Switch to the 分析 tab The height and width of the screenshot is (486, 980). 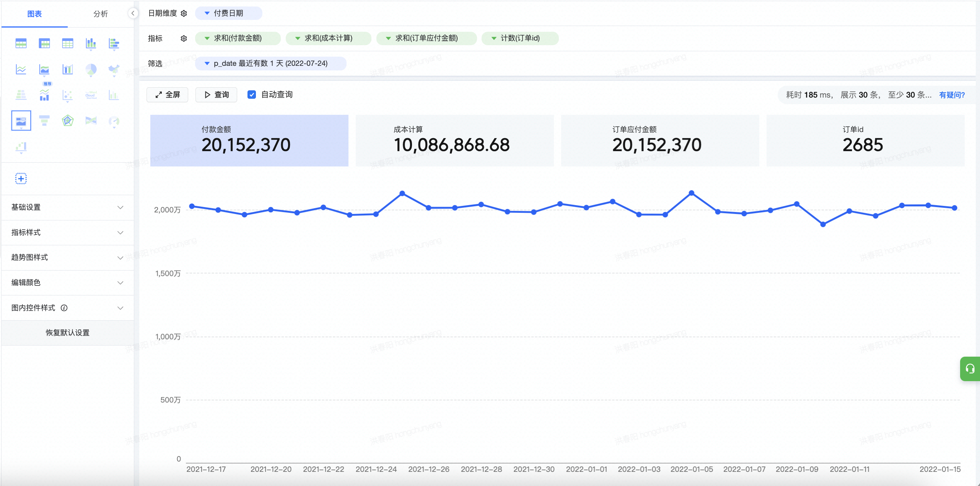tap(101, 14)
